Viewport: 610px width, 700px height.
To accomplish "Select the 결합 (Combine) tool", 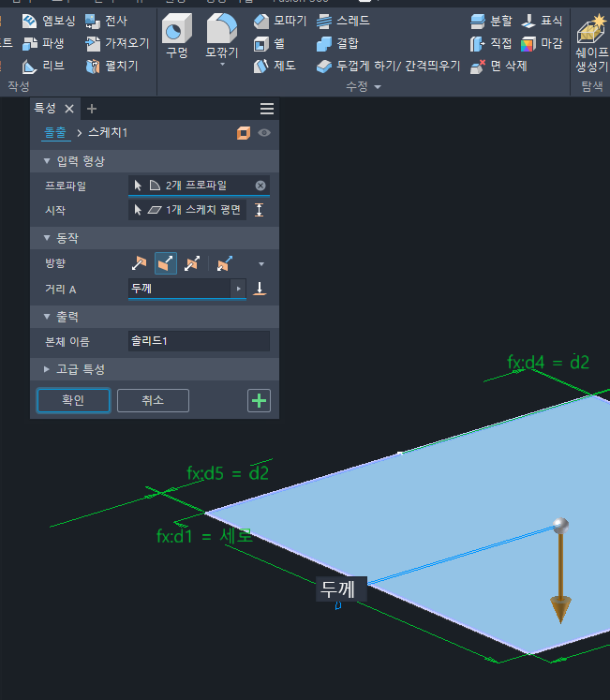I will coord(337,43).
